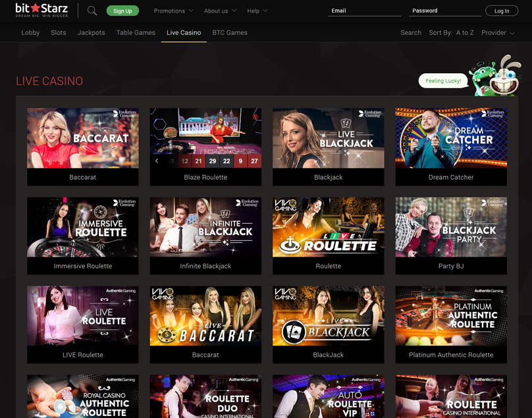532x418 pixels.
Task: Click the Log In button
Action: [502, 11]
